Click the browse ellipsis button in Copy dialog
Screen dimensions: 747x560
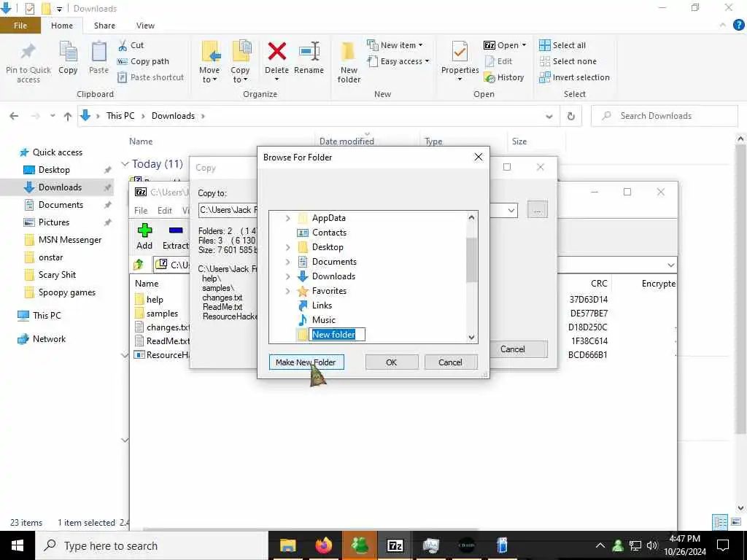click(x=538, y=210)
